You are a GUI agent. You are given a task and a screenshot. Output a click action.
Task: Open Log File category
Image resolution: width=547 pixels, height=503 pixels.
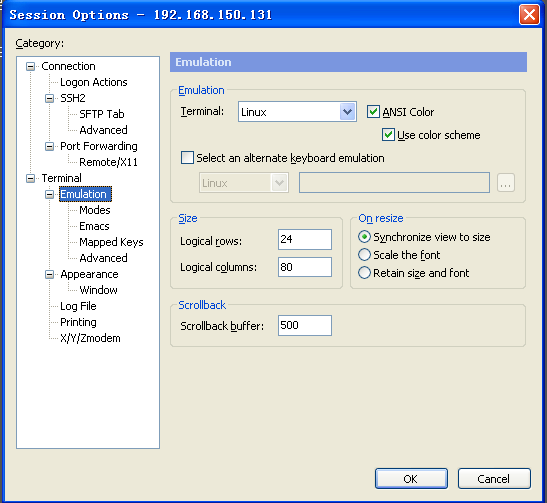(x=78, y=306)
